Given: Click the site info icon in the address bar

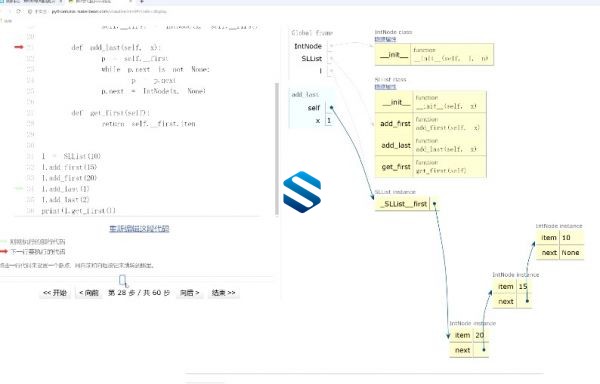Looking at the screenshot, I should point(30,11).
